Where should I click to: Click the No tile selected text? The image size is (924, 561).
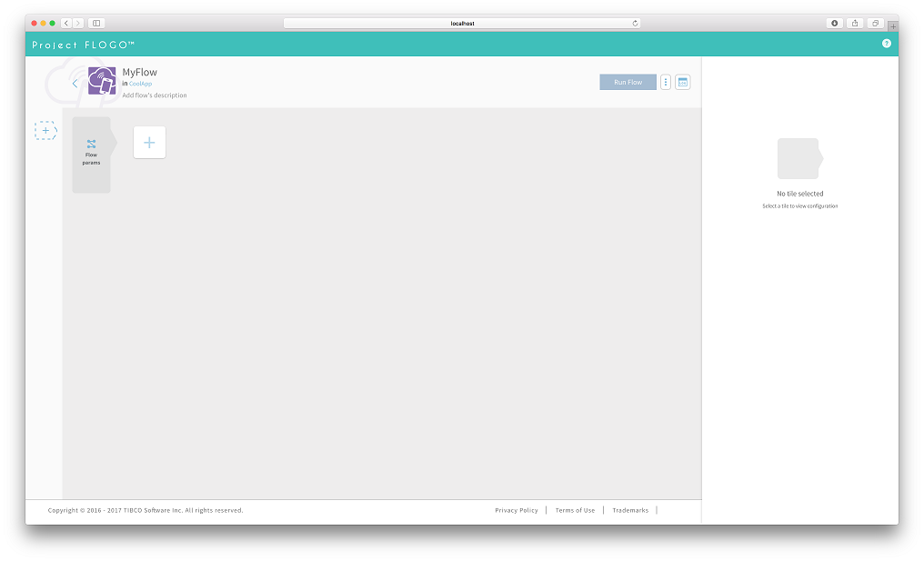tap(799, 194)
